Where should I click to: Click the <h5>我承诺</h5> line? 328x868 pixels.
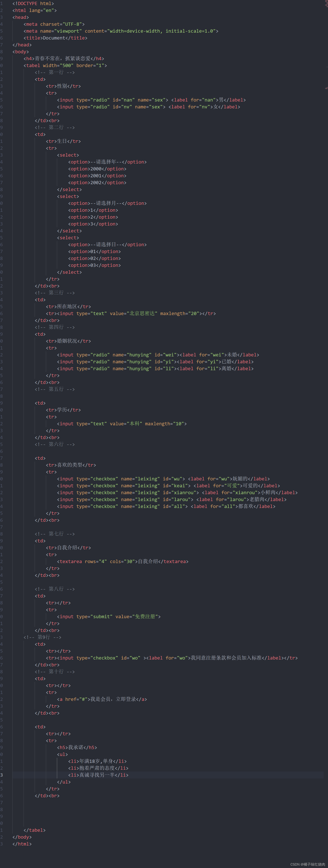point(77,747)
